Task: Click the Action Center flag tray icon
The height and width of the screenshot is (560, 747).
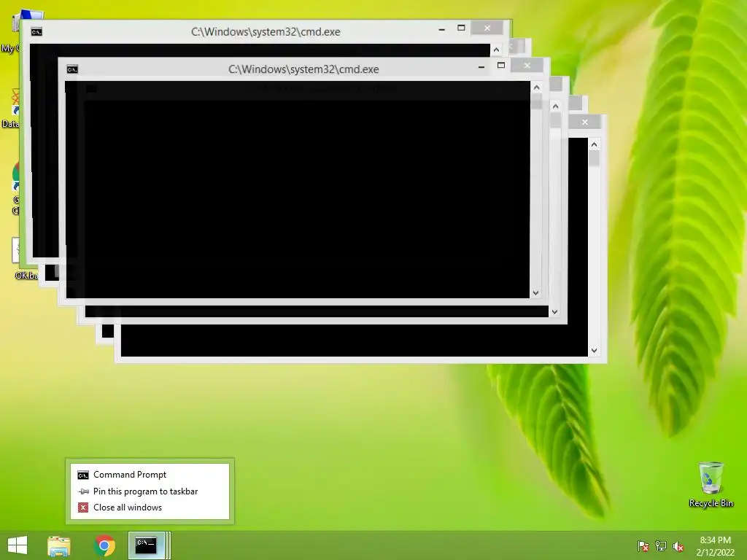Action: tap(643, 546)
